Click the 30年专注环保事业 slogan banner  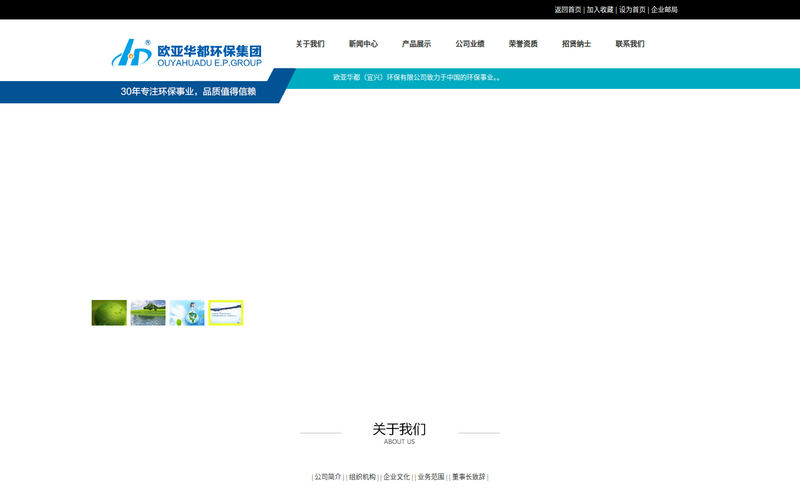[188, 92]
